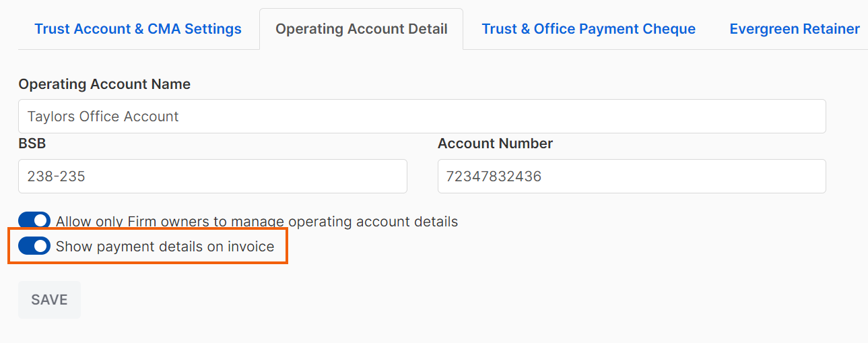Turn off Show payment details toggle switch
Viewport: 868px width, 343px height.
click(34, 246)
